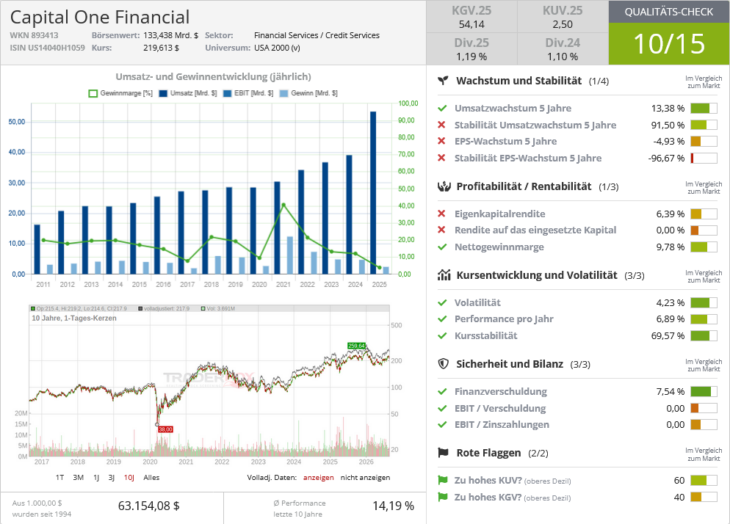This screenshot has width=730, height=524.
Task: Click the 2021 Gewinnmarge peak data point
Action: [284, 205]
